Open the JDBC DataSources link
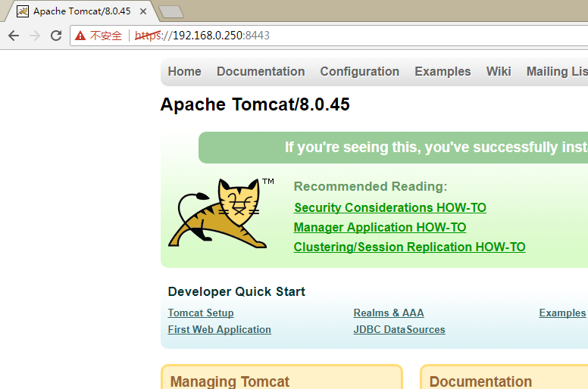The image size is (588, 389). [399, 329]
